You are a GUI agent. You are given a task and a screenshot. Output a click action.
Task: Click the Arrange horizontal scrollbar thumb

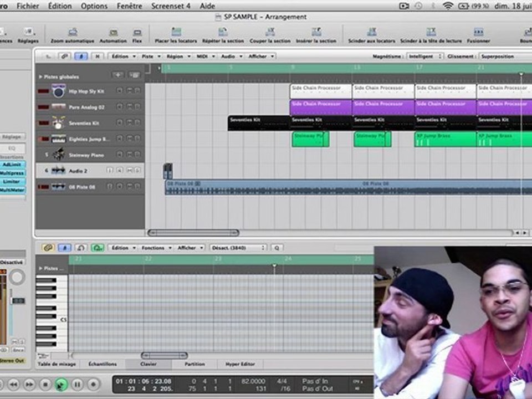tap(193, 233)
